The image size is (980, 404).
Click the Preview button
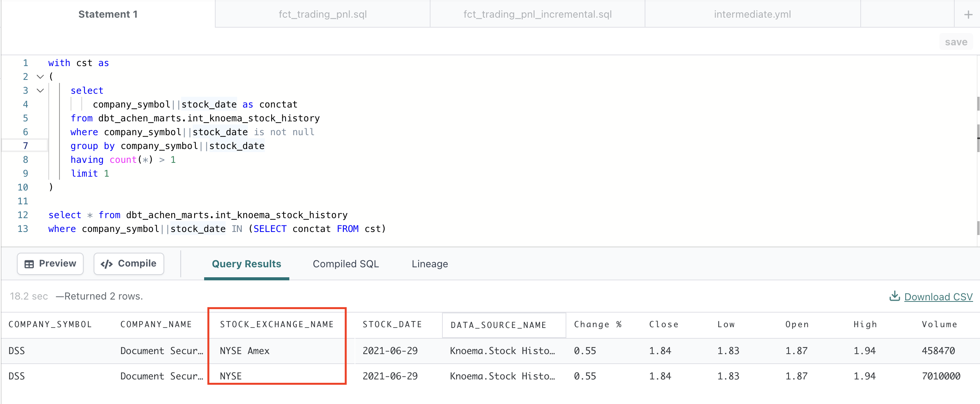point(50,263)
